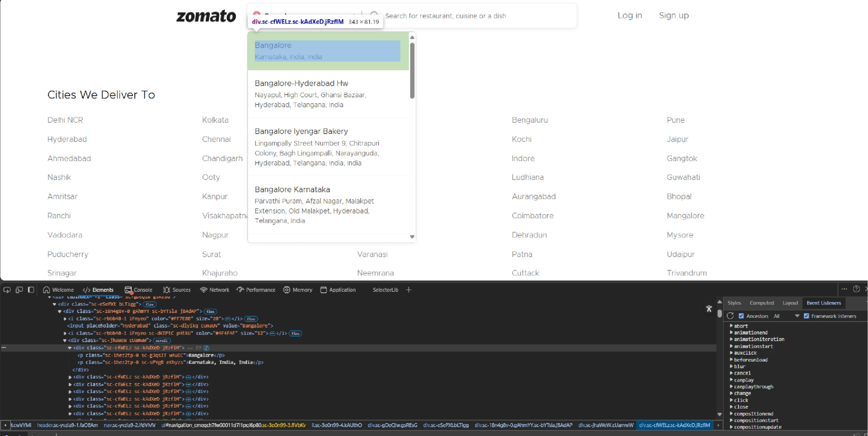Switch to the Network tab
The image size is (868, 436).
coord(215,290)
